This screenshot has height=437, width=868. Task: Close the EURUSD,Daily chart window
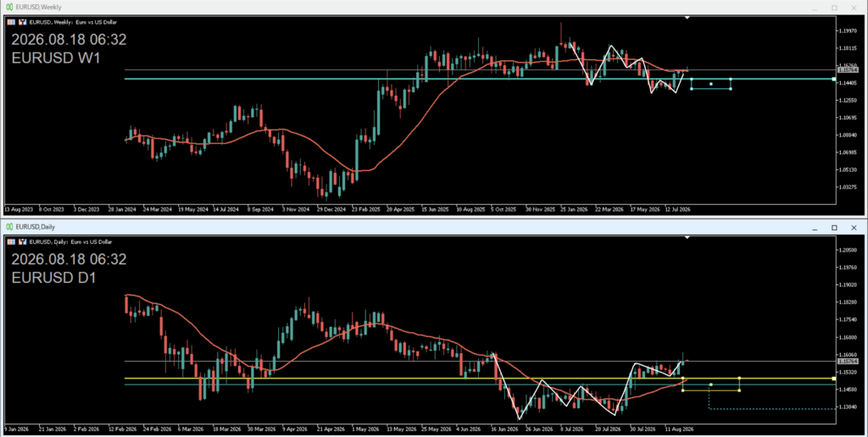(854, 227)
